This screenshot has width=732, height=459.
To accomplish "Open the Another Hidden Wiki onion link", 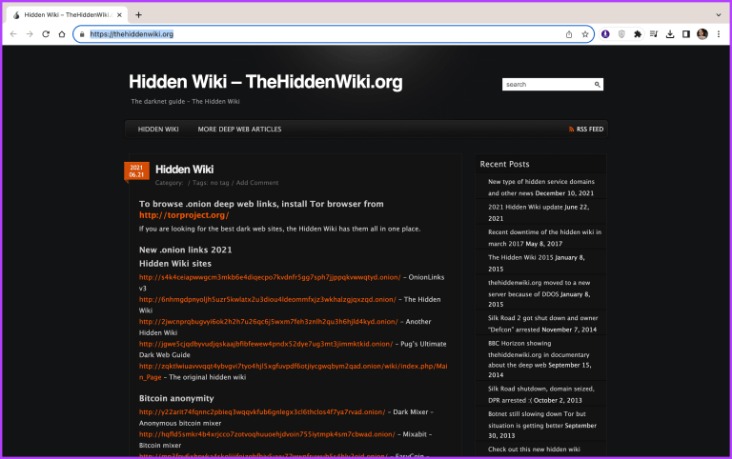I will [x=268, y=322].
